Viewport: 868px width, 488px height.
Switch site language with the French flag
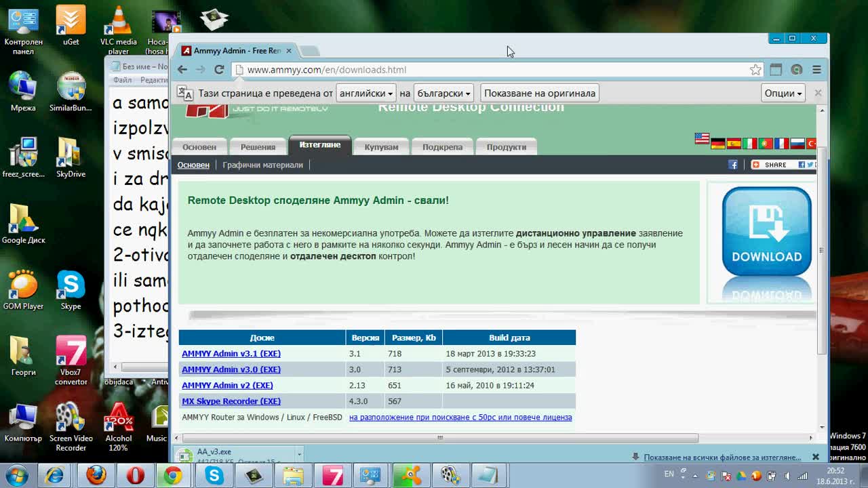point(781,143)
